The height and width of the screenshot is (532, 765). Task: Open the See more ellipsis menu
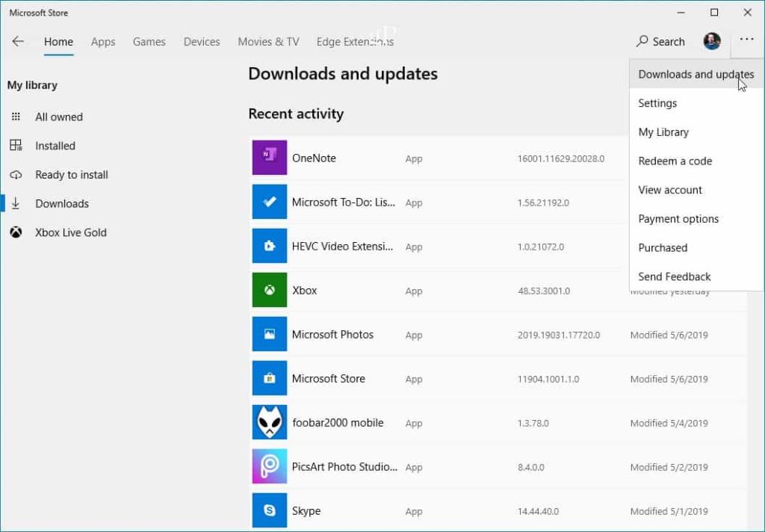(x=746, y=40)
